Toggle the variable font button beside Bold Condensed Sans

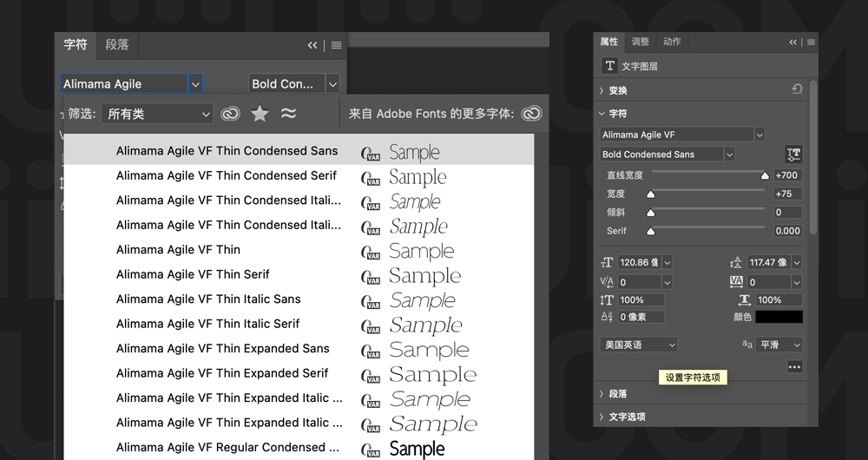(x=792, y=154)
